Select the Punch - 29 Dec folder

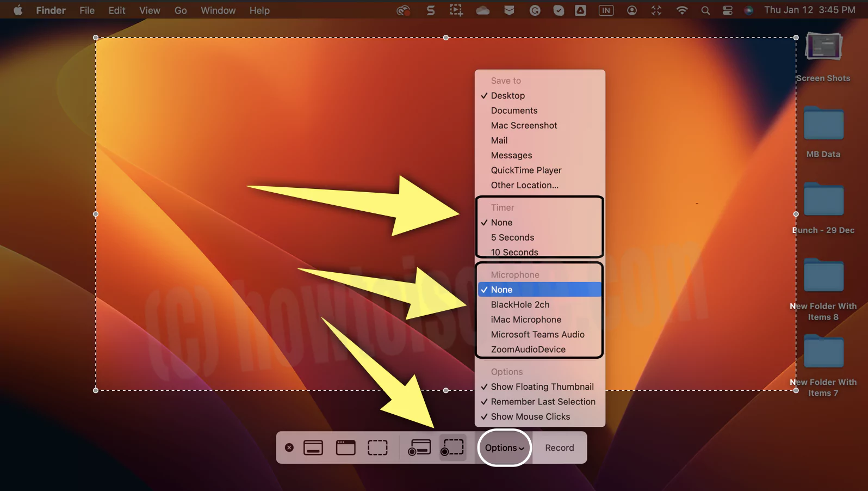[x=823, y=208]
